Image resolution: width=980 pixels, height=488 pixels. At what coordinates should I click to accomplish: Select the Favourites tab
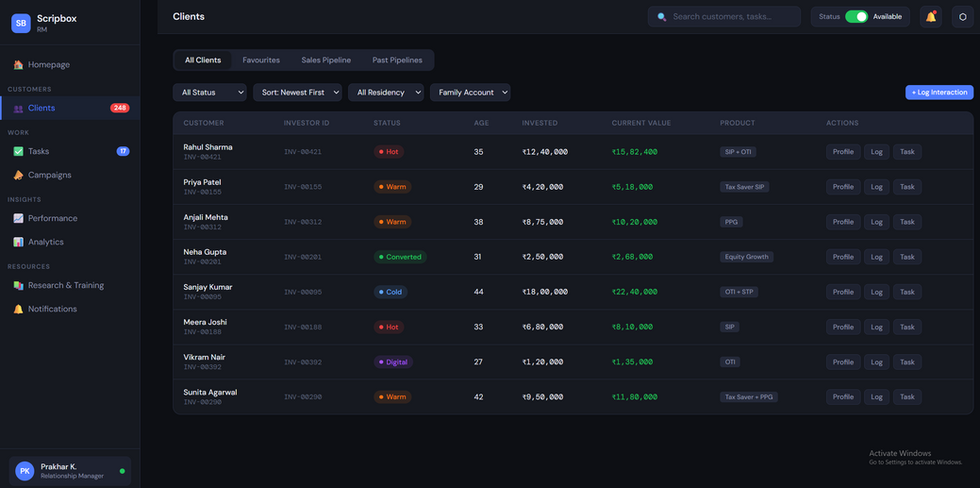[261, 60]
